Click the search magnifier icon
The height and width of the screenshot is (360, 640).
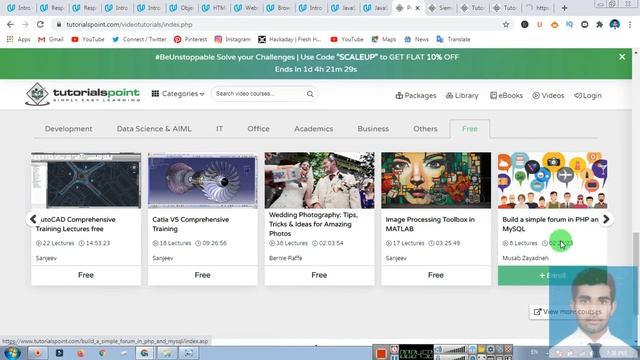click(x=310, y=94)
